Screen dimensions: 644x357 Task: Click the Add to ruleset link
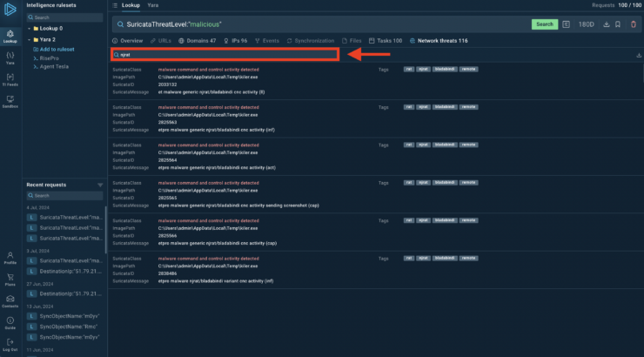tap(54, 50)
